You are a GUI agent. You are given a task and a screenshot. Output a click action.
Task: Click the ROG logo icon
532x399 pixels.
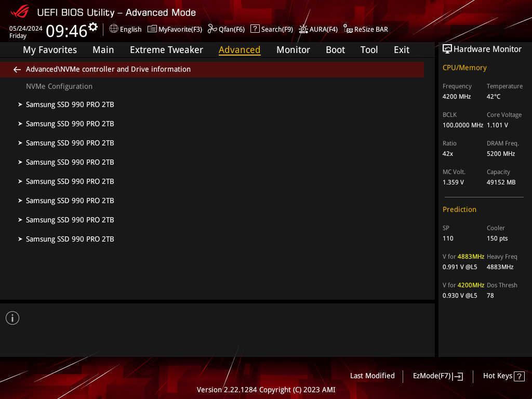(x=19, y=12)
